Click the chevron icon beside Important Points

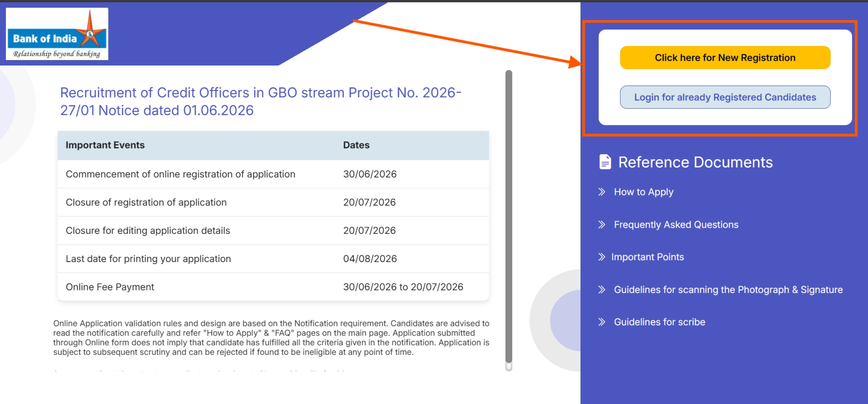pos(602,257)
